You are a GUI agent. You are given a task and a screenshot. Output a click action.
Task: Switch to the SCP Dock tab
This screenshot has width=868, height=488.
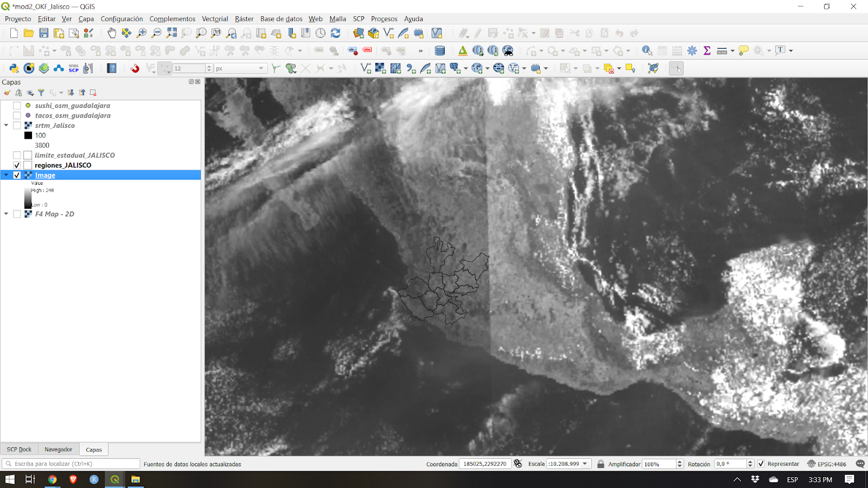point(19,450)
